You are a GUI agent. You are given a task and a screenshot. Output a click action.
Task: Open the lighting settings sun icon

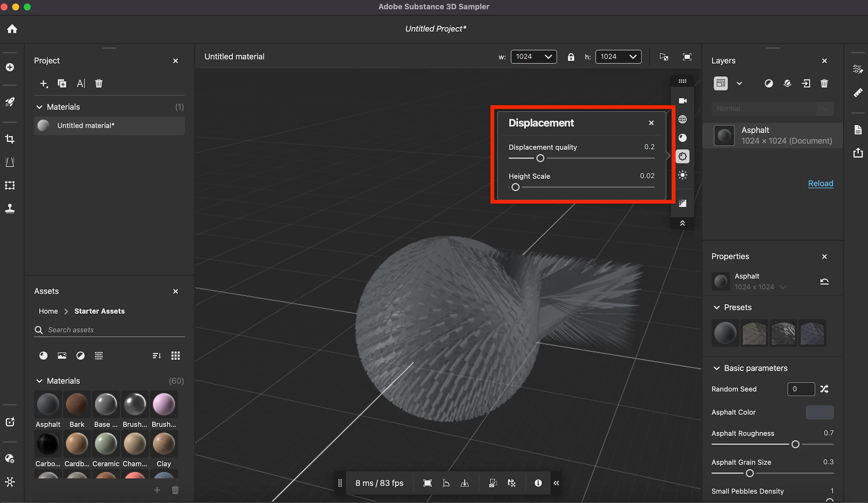coord(683,175)
